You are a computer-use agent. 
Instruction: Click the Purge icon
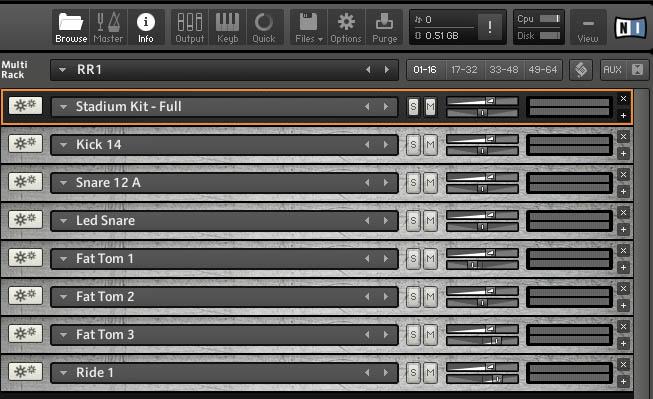point(384,27)
